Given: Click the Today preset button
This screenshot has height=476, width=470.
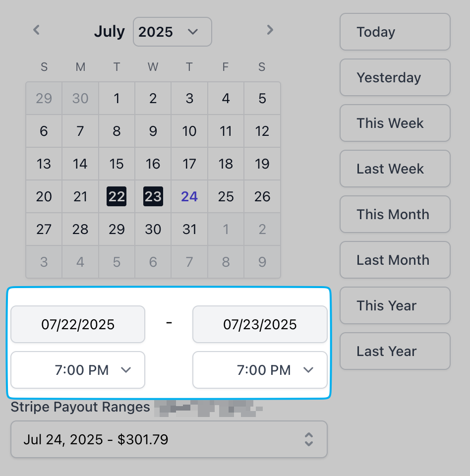Looking at the screenshot, I should [x=395, y=32].
